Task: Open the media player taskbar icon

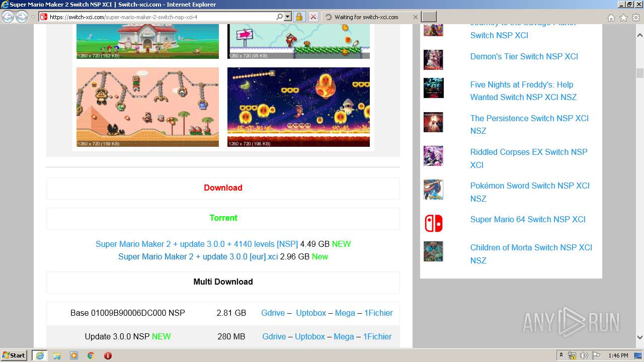Action: [x=74, y=355]
